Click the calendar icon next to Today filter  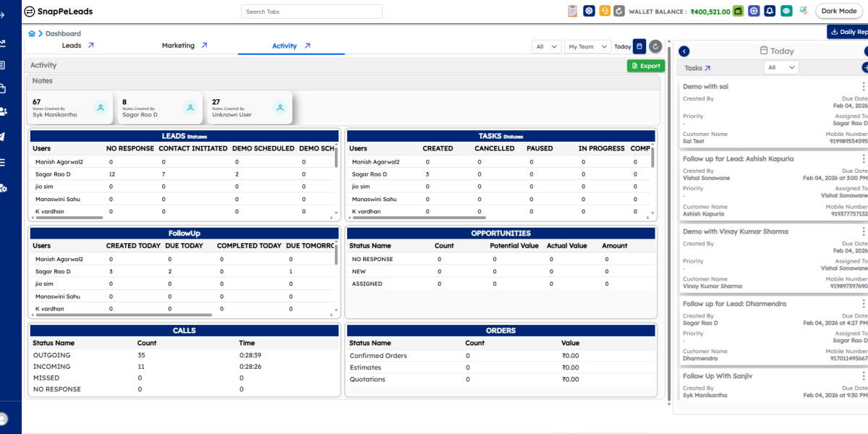pyautogui.click(x=639, y=46)
